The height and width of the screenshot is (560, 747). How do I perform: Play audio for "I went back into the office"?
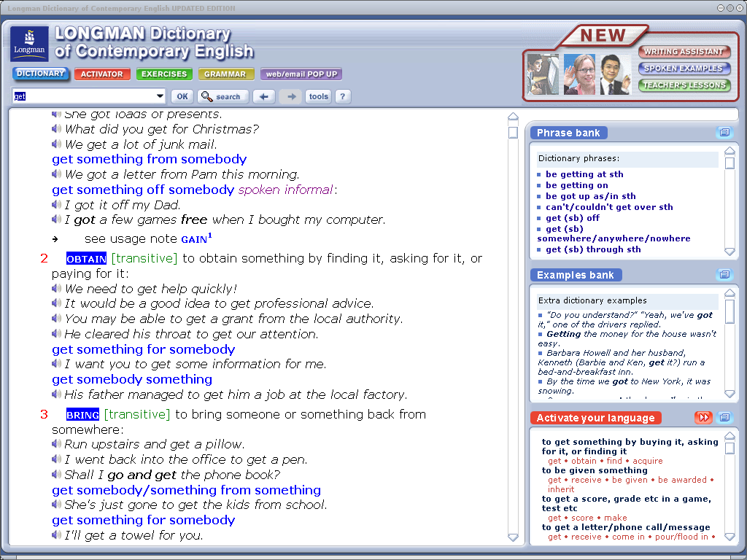click(x=56, y=459)
